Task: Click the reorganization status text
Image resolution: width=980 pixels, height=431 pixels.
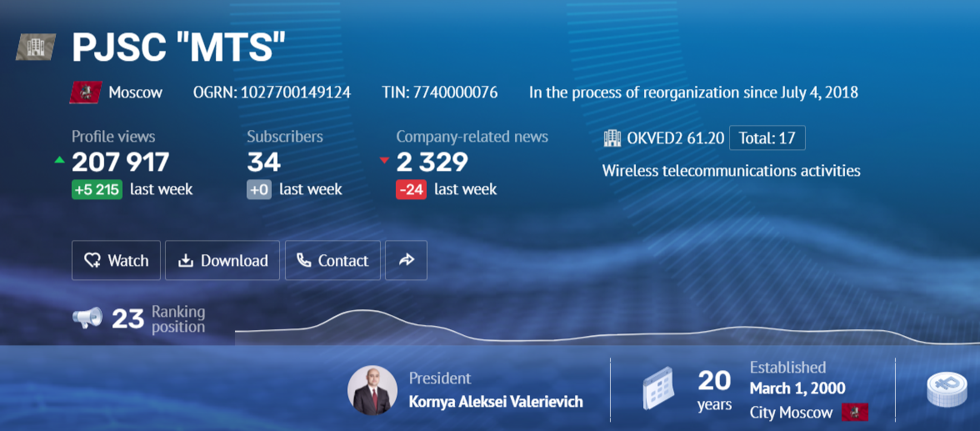Action: pyautogui.click(x=693, y=93)
